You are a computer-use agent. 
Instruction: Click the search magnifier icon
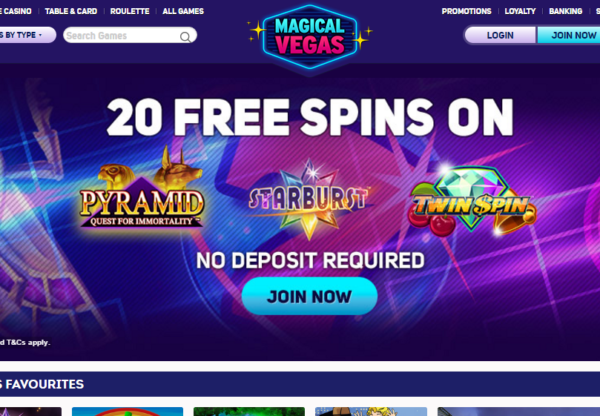pos(185,37)
